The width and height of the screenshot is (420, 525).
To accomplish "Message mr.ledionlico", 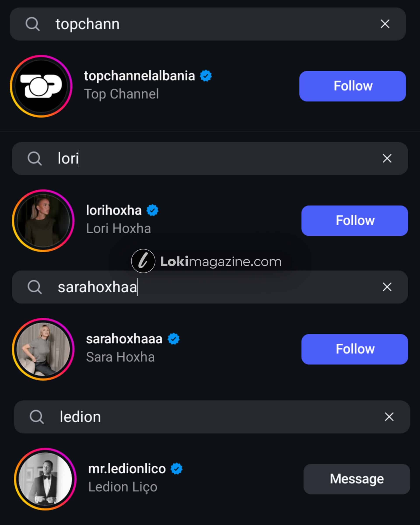I will 356,479.
